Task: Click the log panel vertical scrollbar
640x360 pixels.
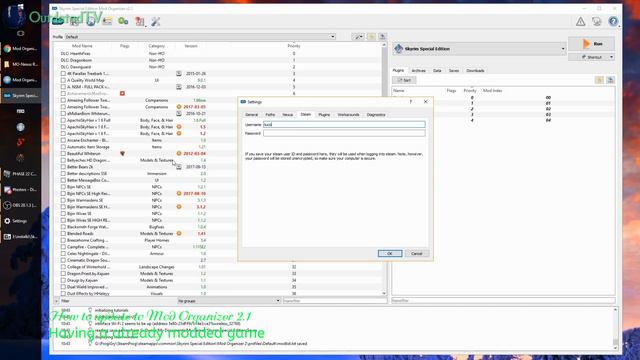Action: (x=615, y=328)
